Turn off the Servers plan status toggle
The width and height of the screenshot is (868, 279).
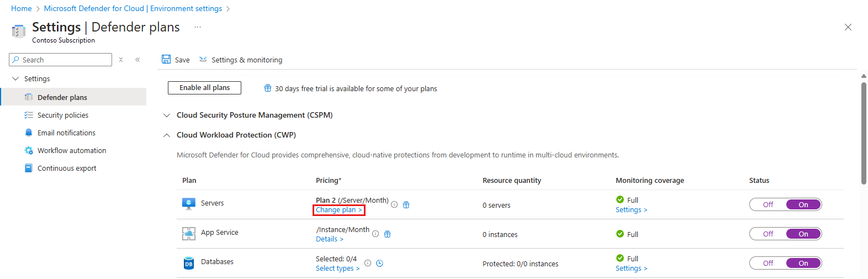tap(768, 204)
